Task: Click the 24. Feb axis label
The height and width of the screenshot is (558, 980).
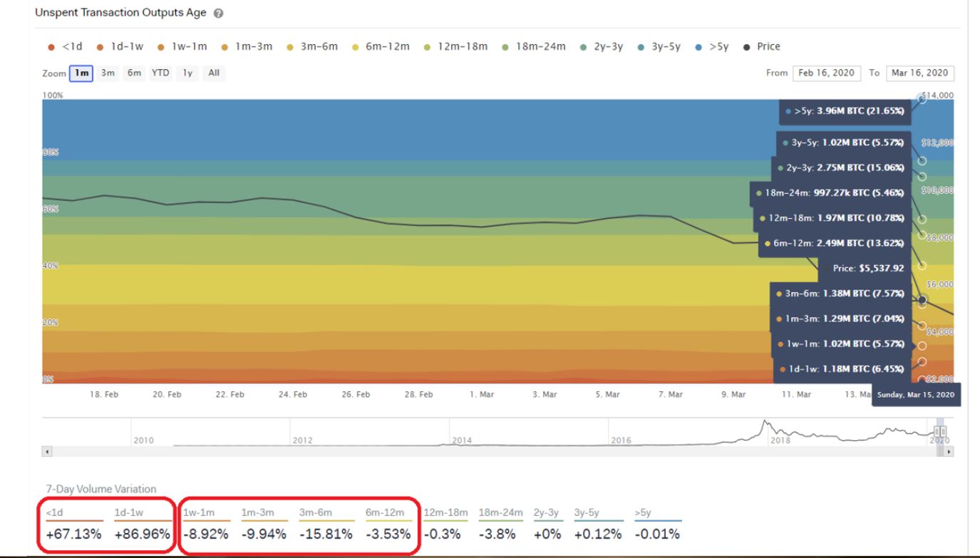Action: pyautogui.click(x=292, y=393)
